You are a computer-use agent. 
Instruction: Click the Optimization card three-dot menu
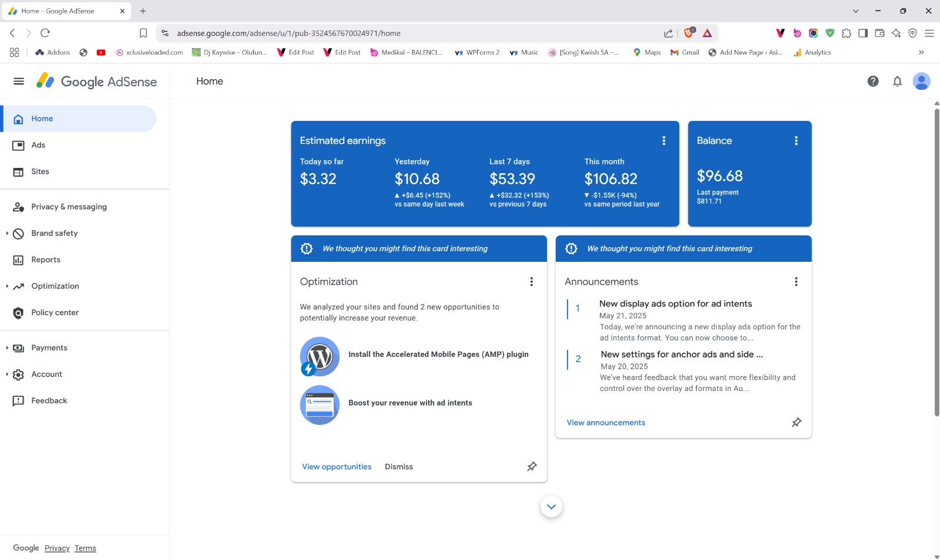pyautogui.click(x=532, y=282)
